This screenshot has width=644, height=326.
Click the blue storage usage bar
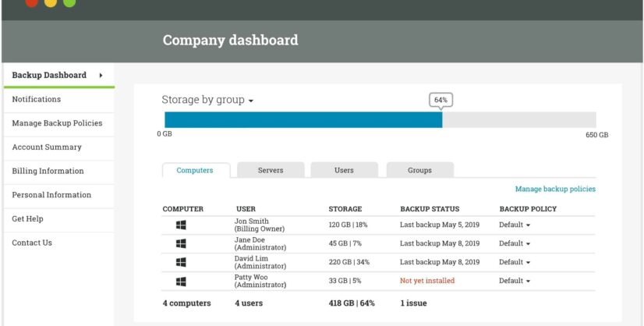click(x=303, y=120)
